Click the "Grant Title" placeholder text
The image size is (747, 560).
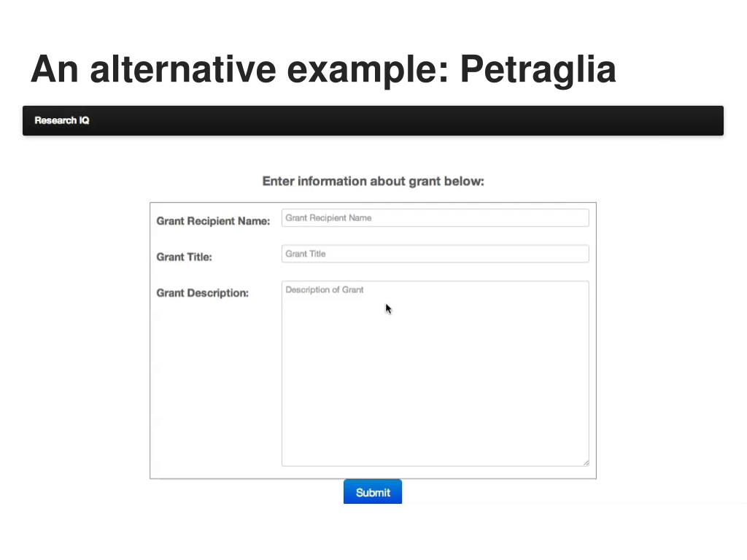pos(305,254)
